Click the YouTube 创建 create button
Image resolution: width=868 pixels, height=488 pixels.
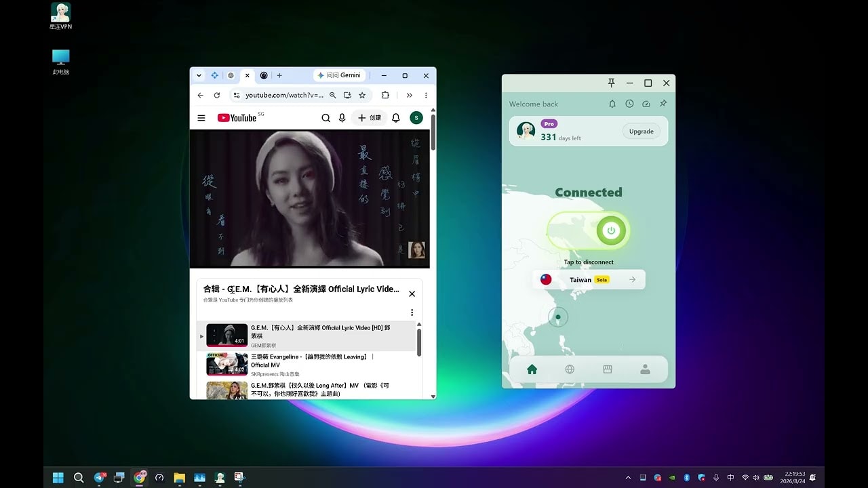(x=369, y=118)
